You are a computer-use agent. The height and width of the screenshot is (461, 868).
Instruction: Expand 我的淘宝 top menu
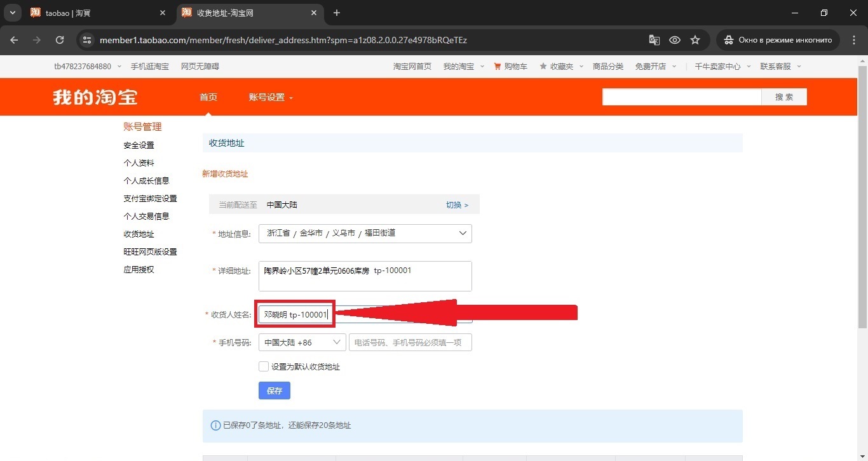point(463,66)
